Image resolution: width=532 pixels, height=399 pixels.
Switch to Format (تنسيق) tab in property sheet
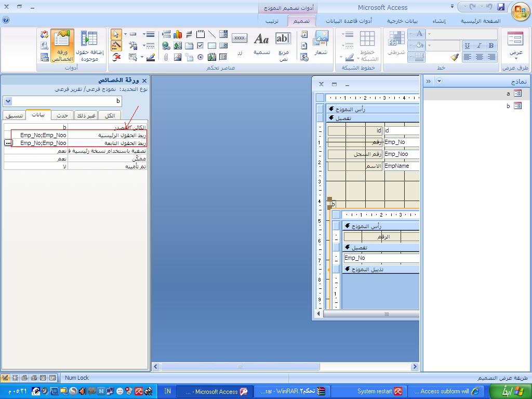click(x=15, y=116)
